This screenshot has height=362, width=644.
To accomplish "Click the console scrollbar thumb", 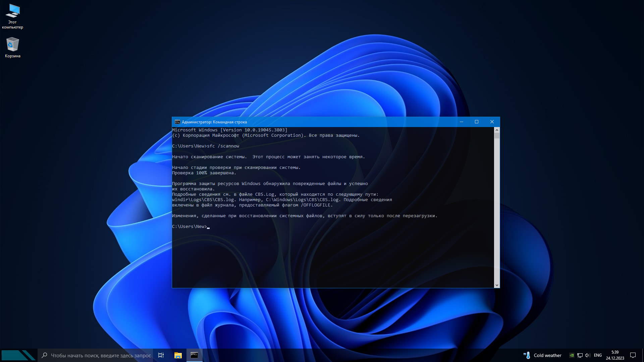I will [497, 135].
